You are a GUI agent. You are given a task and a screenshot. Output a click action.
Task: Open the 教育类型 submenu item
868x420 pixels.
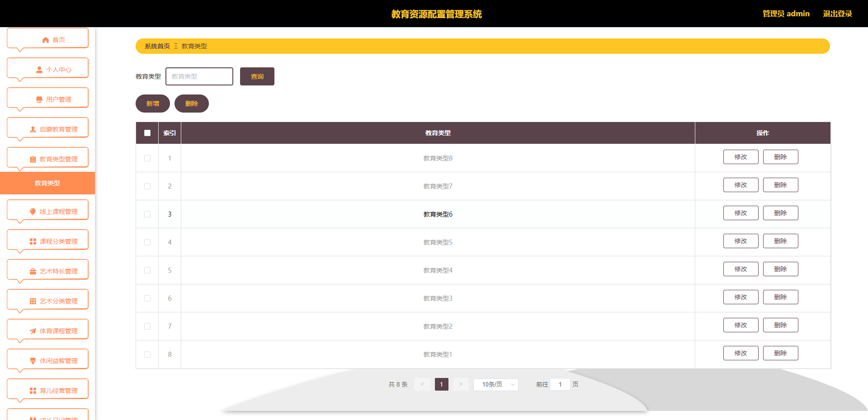point(47,183)
